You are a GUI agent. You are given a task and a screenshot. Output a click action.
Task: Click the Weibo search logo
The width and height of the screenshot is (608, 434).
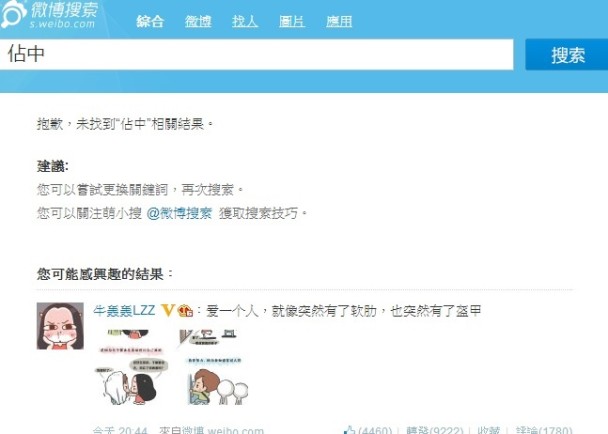click(50, 14)
